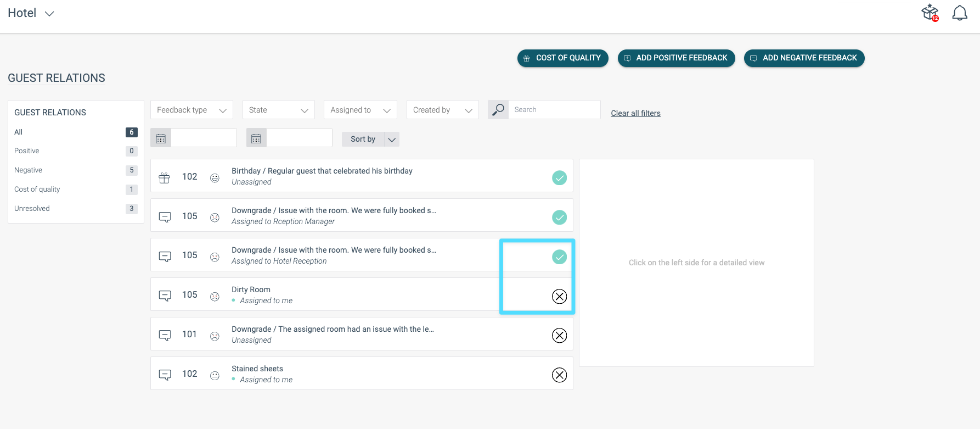Click the Unresolved count badge 3
The image size is (980, 429).
[x=132, y=209]
